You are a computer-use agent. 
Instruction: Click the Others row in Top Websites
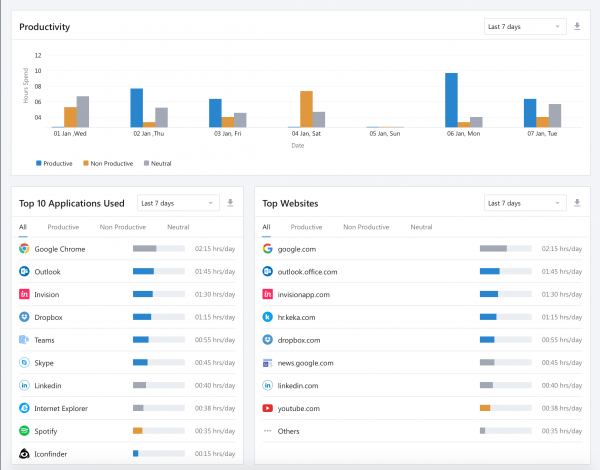click(422, 431)
